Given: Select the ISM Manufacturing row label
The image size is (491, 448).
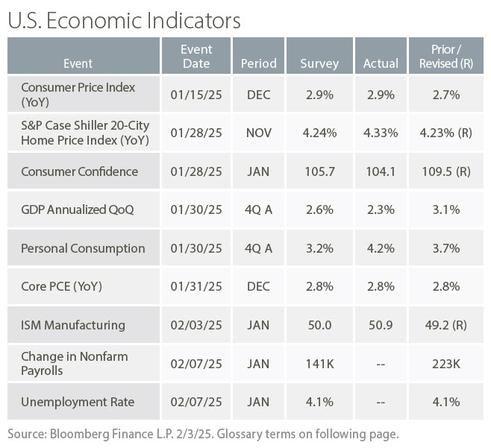Looking at the screenshot, I should click(x=73, y=325).
